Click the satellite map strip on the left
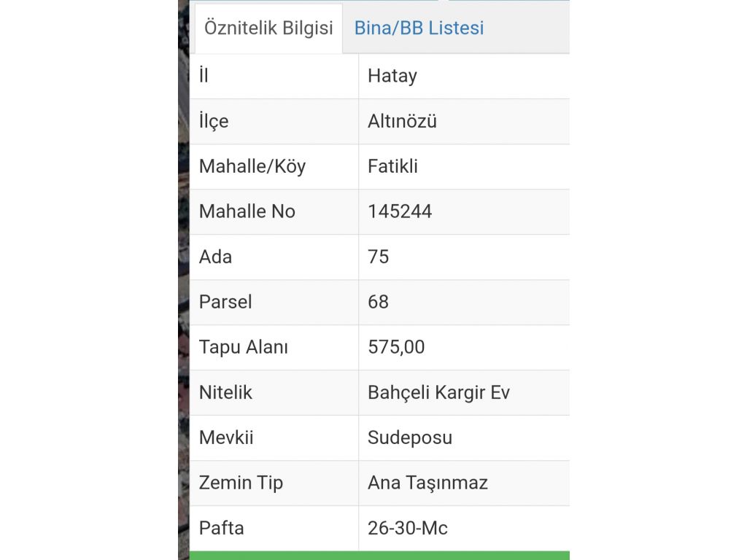Screen dimensions: 747x560 [x=183, y=292]
